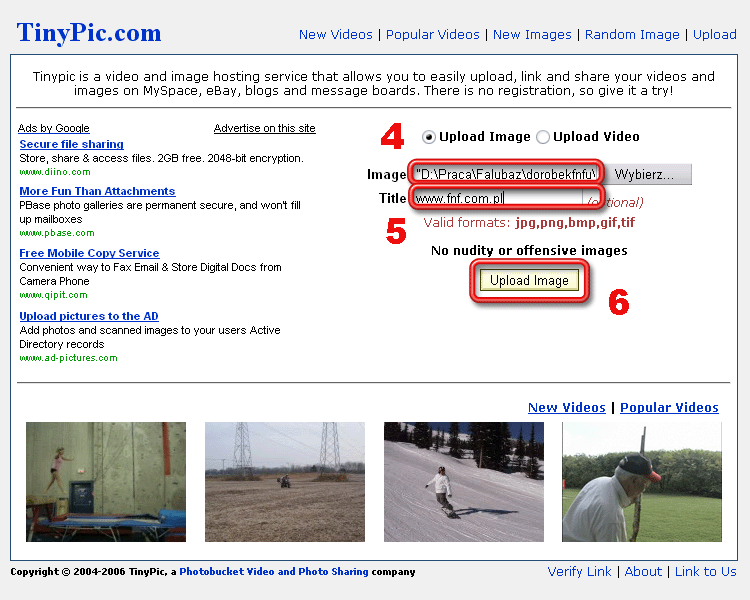Screen dimensions: 750x600
Task: Open Free Mobile Copy Service ad
Action: (x=89, y=253)
